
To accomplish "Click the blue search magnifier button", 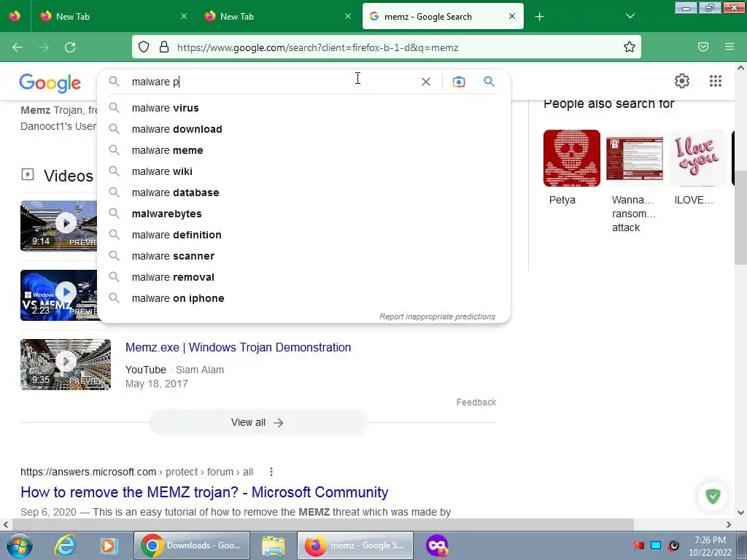I will 489,82.
